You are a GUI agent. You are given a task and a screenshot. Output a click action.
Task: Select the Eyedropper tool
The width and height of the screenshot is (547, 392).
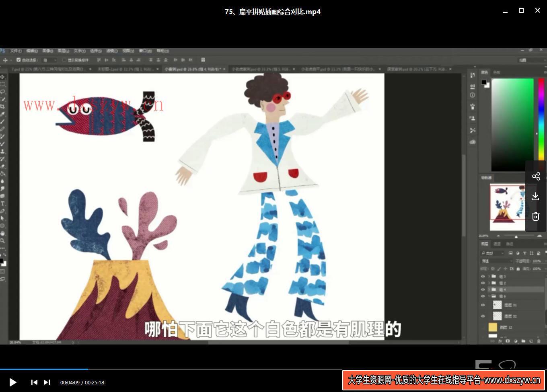[x=3, y=114]
